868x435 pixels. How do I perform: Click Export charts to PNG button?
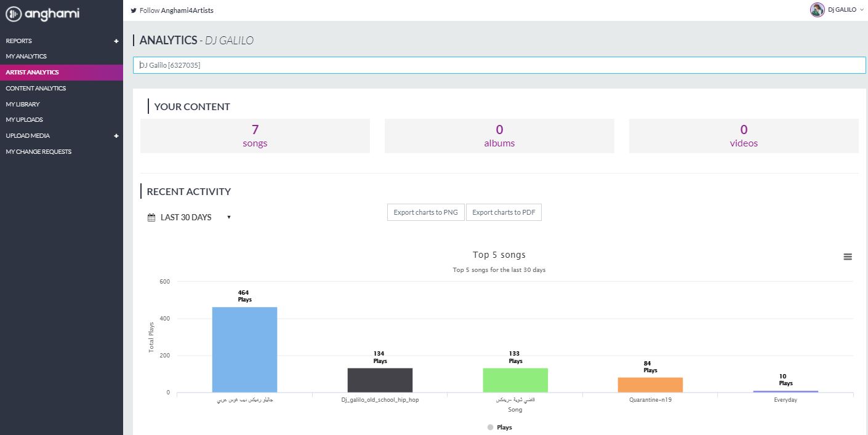coord(425,212)
